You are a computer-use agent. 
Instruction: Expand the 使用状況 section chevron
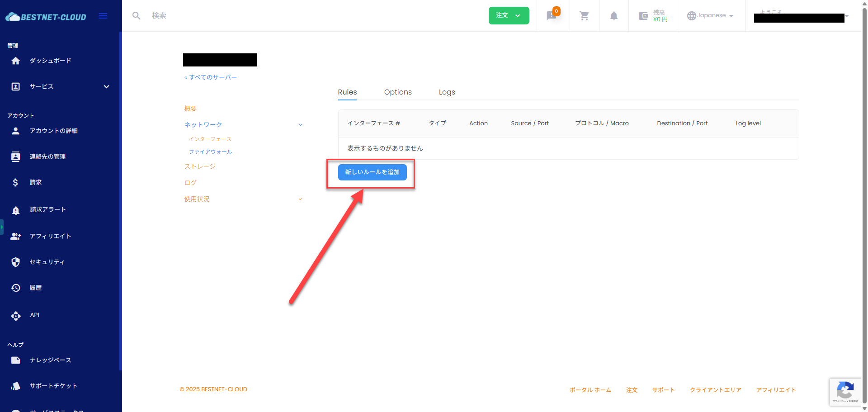[x=300, y=199]
